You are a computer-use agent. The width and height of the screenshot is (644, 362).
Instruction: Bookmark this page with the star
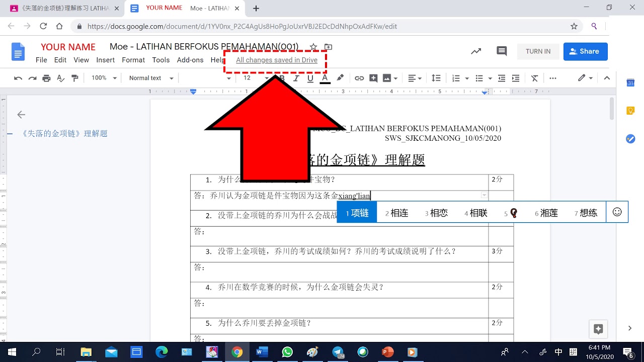tap(574, 26)
